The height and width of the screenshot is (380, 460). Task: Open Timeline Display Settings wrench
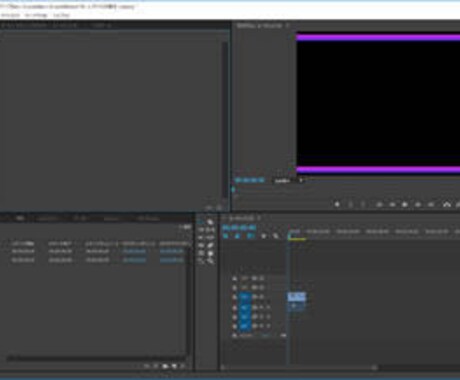pyautogui.click(x=276, y=236)
